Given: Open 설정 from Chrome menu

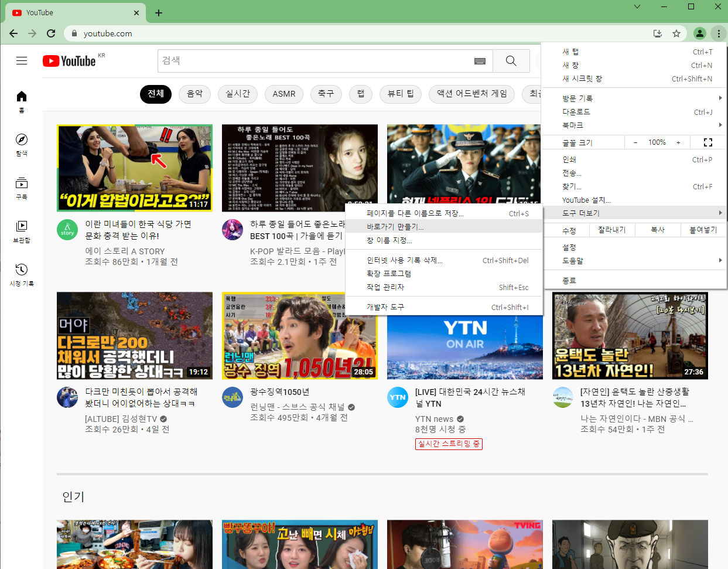Looking at the screenshot, I should point(635,247).
